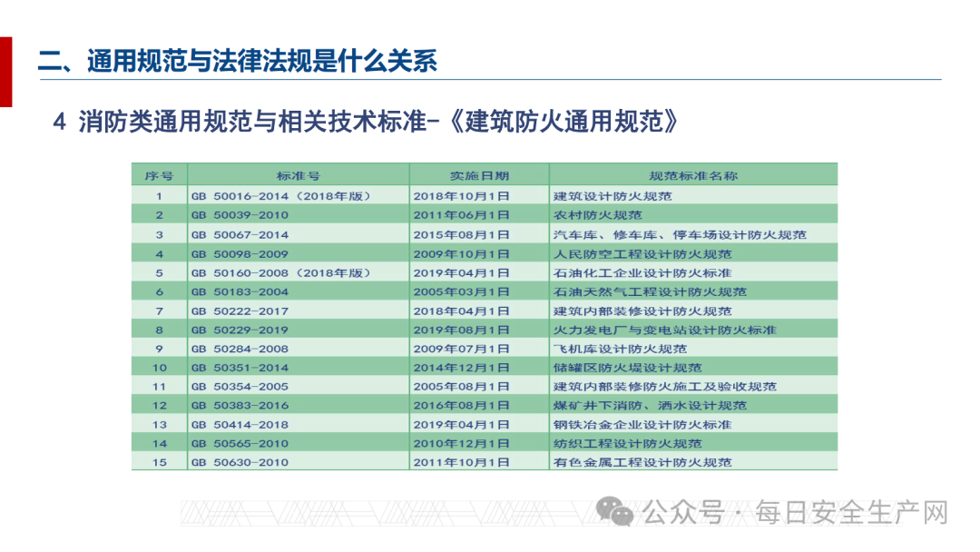Click the GB 50098-2009 standard number
The width and height of the screenshot is (980, 552).
[x=240, y=254]
